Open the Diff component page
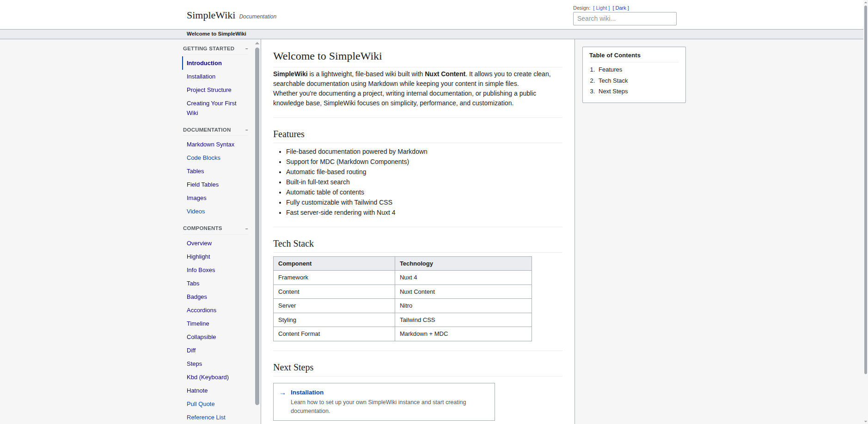This screenshot has width=868, height=424. point(191,351)
